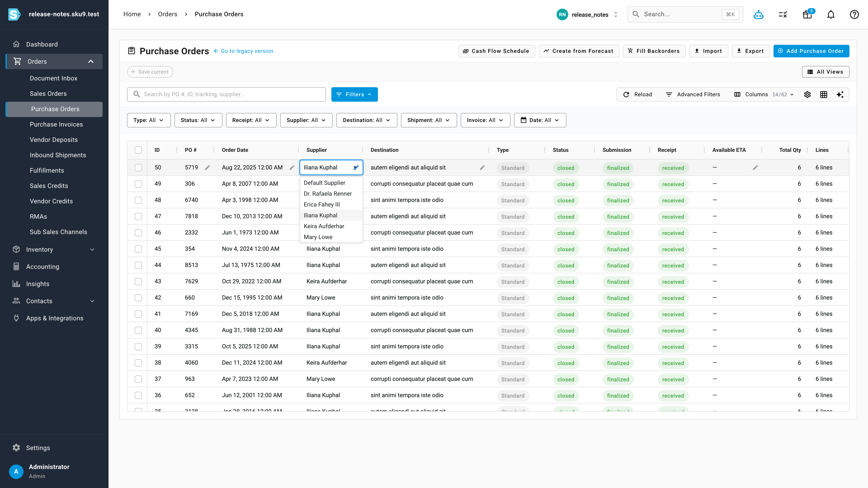This screenshot has height=488, width=868.
Task: Click the PO search input field
Action: 226,95
